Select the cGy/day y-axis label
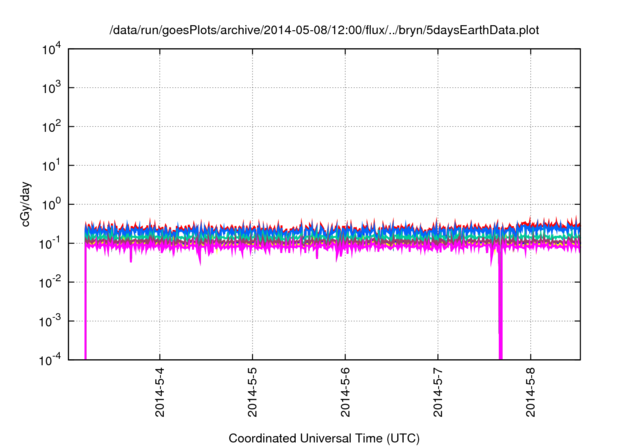This screenshot has width=640, height=448. (25, 204)
